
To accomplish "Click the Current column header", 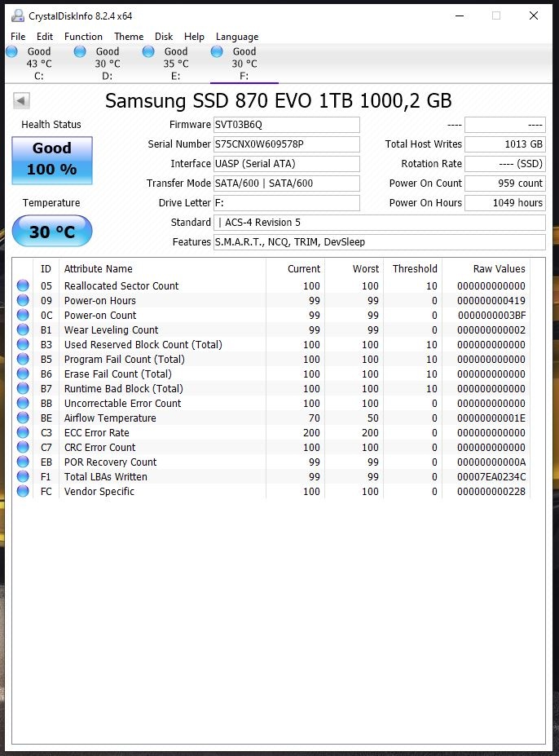I will click(x=295, y=268).
